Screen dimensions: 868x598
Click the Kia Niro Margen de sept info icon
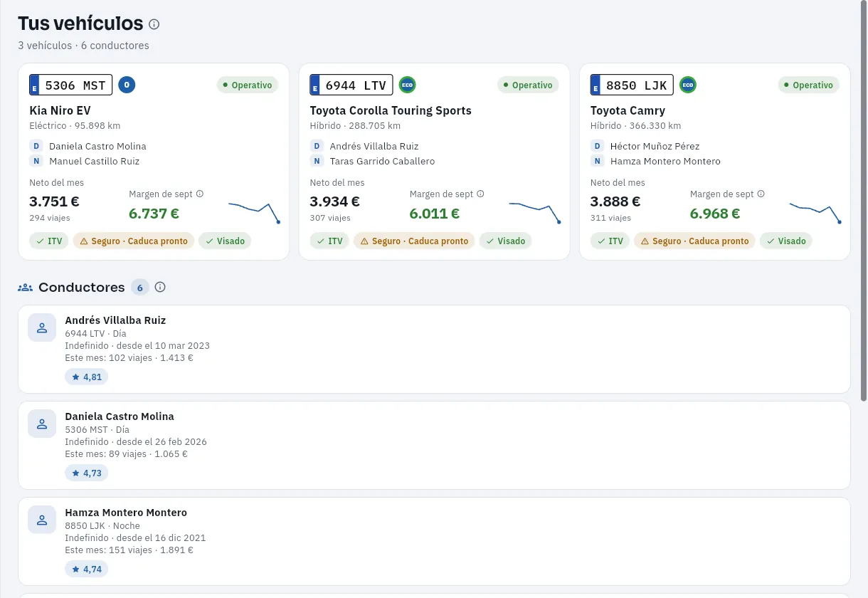pyautogui.click(x=200, y=194)
